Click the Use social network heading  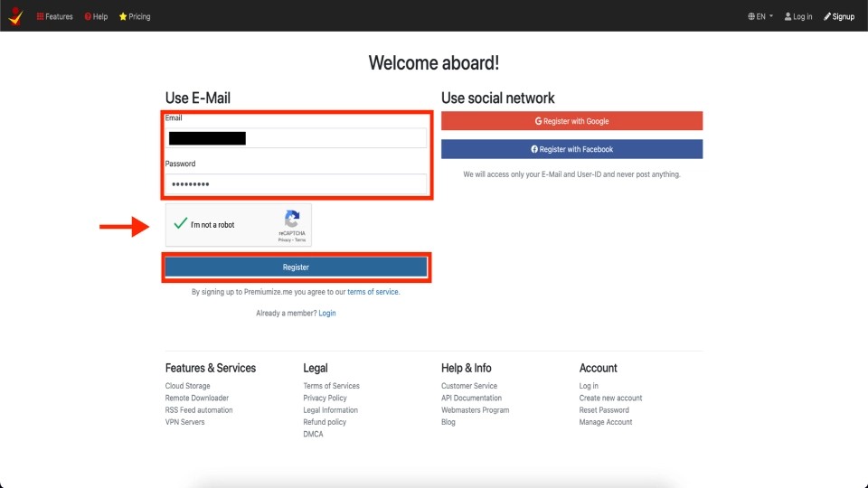tap(497, 98)
